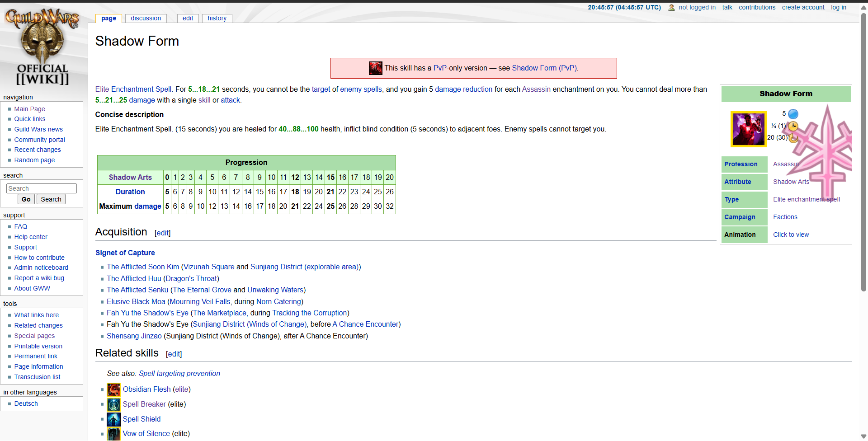868x441 pixels.
Task: Switch to Deutsch language version
Action: pyautogui.click(x=26, y=404)
